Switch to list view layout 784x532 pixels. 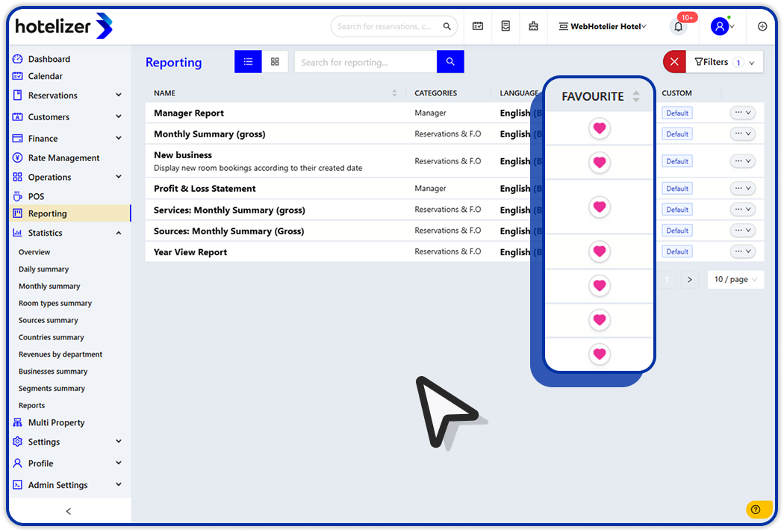coord(248,62)
